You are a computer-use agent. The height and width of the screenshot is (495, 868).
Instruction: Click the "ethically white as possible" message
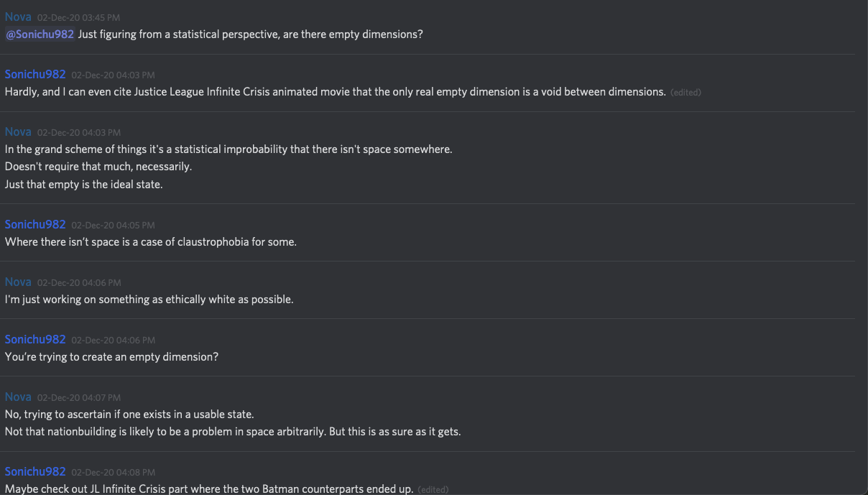149,299
